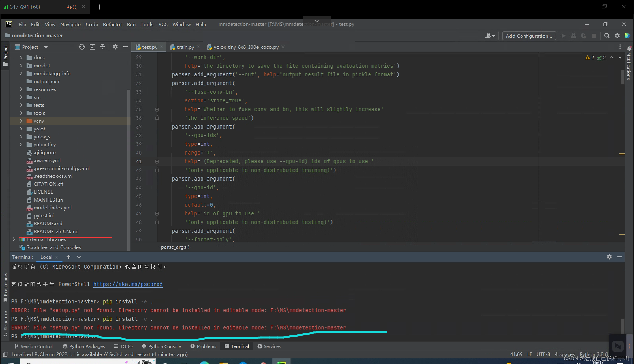Click the Python Packages icon

(83, 346)
